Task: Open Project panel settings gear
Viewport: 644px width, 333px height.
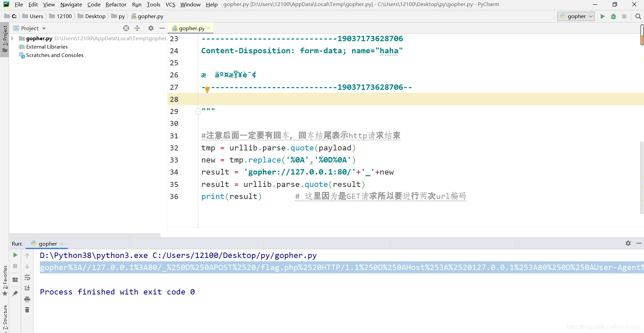Action: point(151,28)
